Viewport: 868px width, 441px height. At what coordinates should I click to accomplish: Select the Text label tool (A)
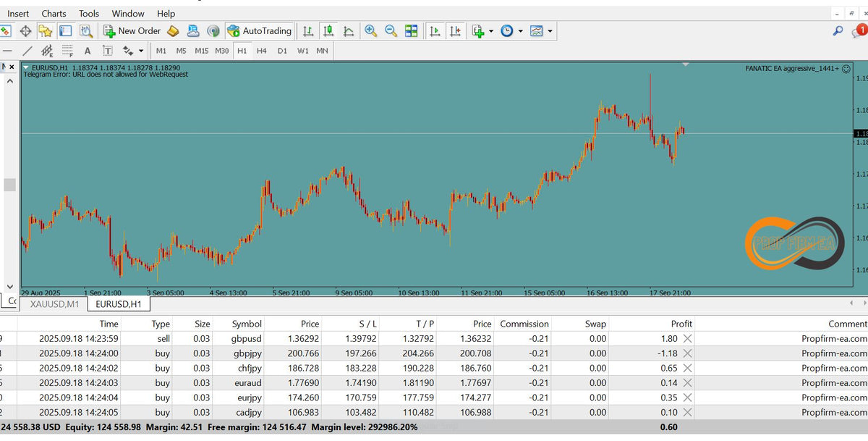(88, 51)
